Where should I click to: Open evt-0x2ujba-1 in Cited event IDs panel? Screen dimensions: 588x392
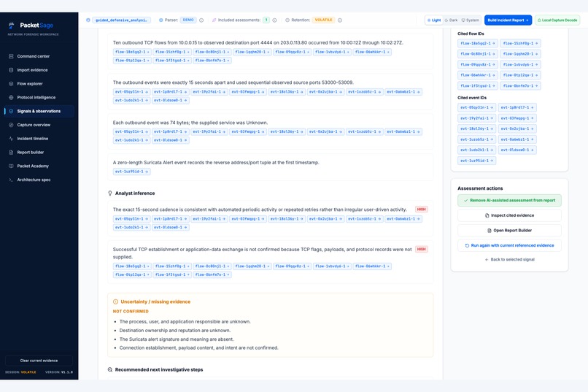click(x=517, y=128)
